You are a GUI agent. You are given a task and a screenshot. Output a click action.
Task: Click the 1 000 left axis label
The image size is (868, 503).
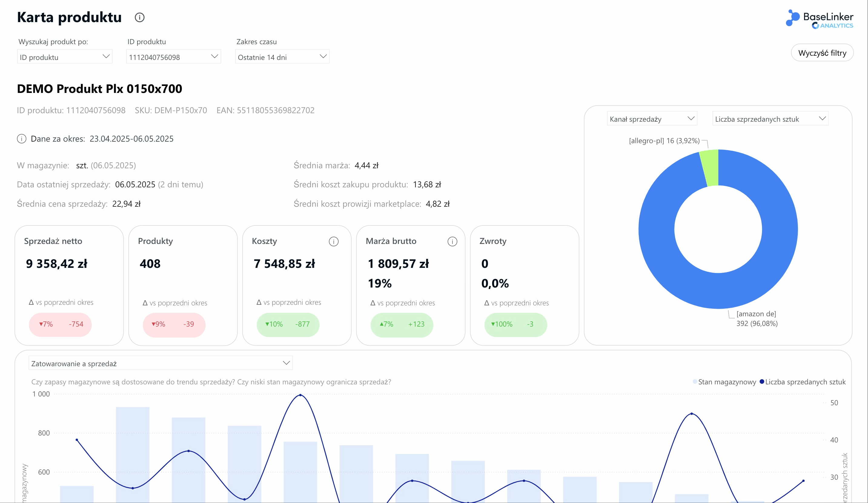point(41,394)
